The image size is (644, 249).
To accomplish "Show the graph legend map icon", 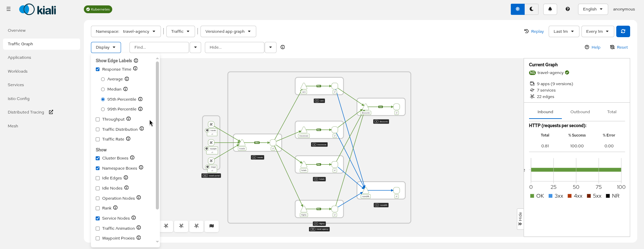I will (x=212, y=226).
